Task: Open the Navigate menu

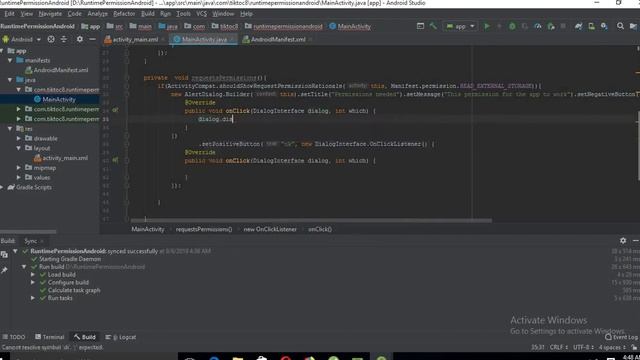Action: 50,14
